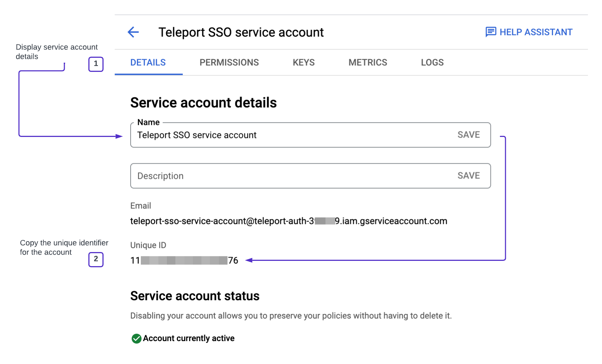Screen dimensions: 602x364
Task: Click the numbered callout badge 2
Action: tap(95, 260)
